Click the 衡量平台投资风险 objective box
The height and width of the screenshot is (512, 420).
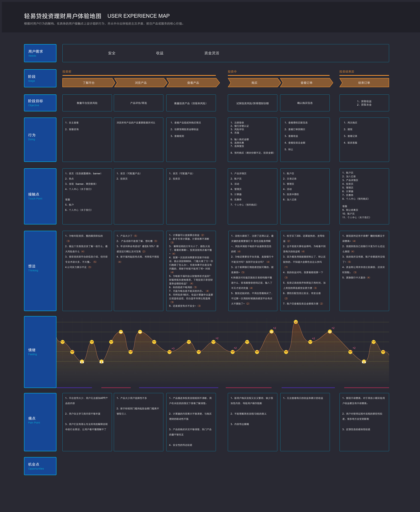[x=87, y=103]
